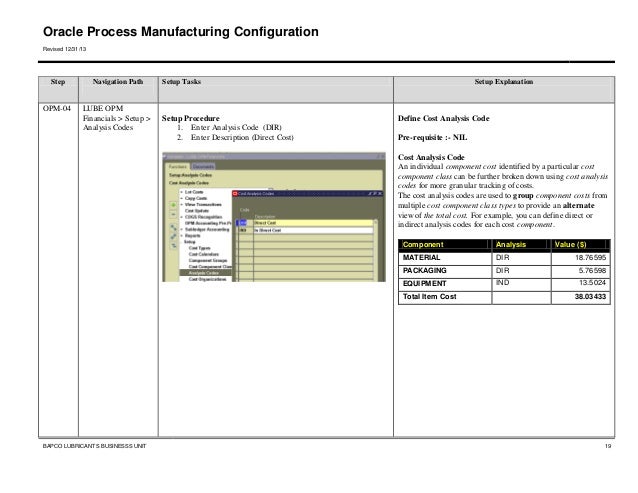Click the total 38.03433

tap(590, 297)
